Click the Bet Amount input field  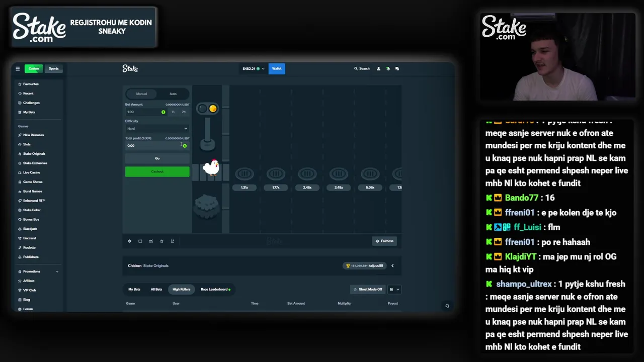coord(146,112)
